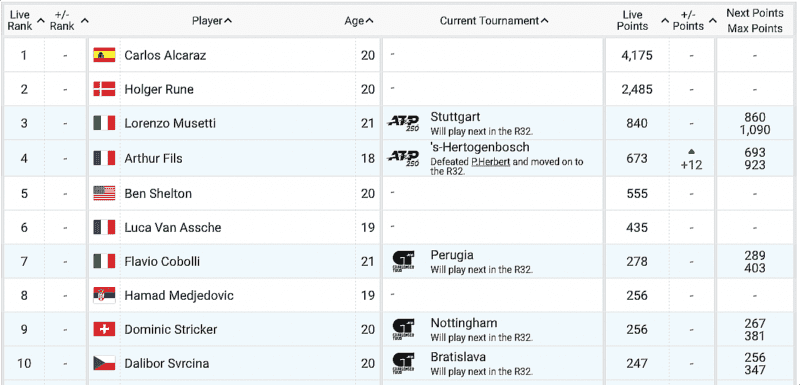The image size is (800, 385).
Task: Sort table by Live Rank arrow
Action: [40, 21]
